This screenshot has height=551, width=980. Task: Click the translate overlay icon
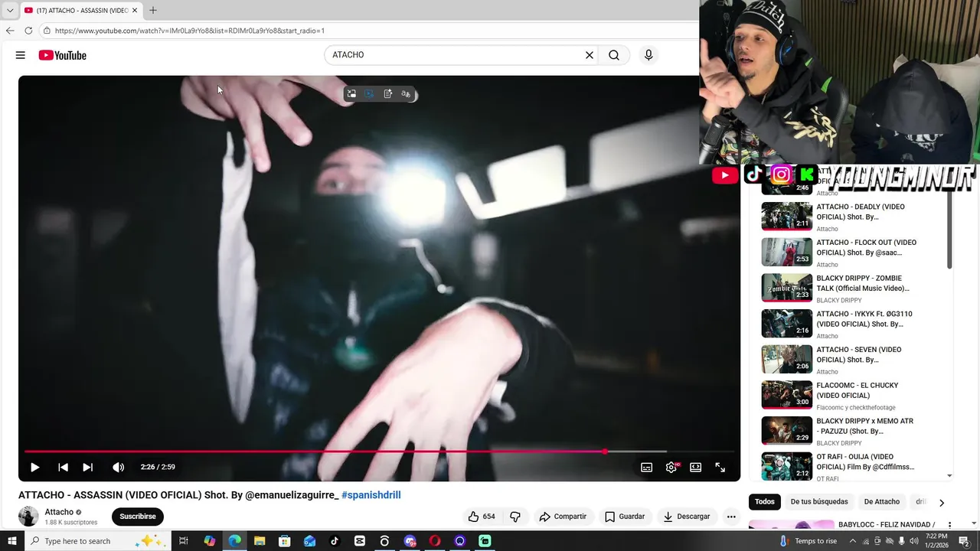406,93
